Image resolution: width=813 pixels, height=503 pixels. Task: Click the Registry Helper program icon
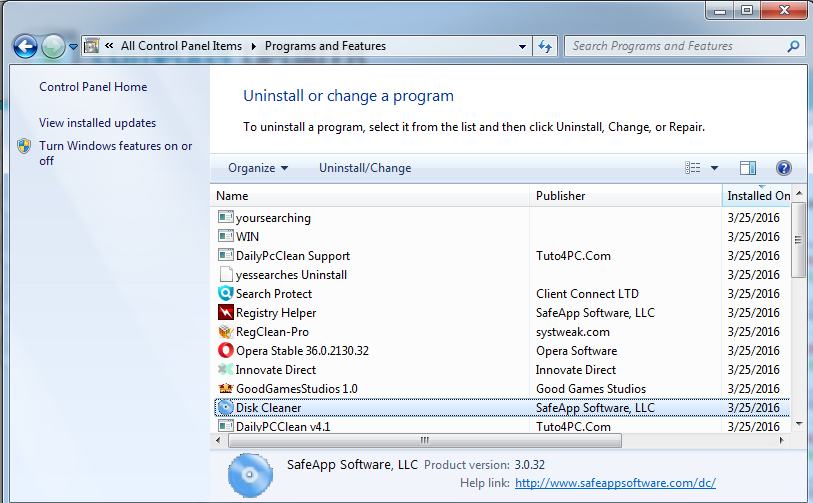[x=225, y=313]
